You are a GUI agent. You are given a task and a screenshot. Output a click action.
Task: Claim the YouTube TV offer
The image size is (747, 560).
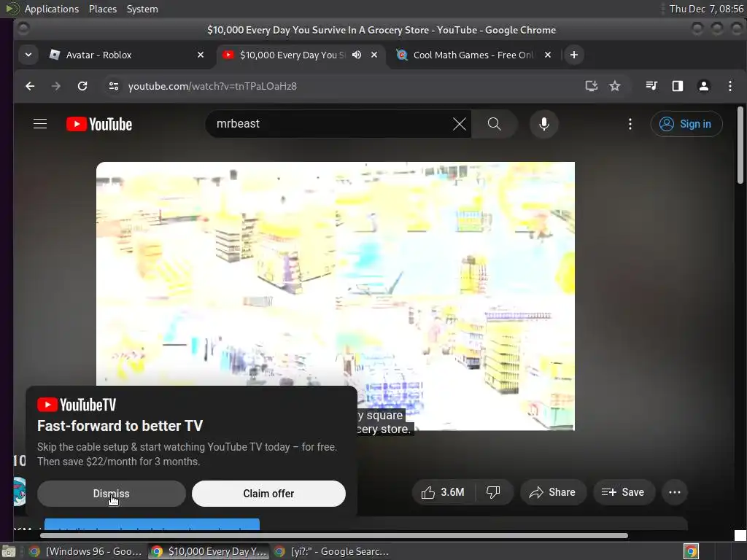268,494
